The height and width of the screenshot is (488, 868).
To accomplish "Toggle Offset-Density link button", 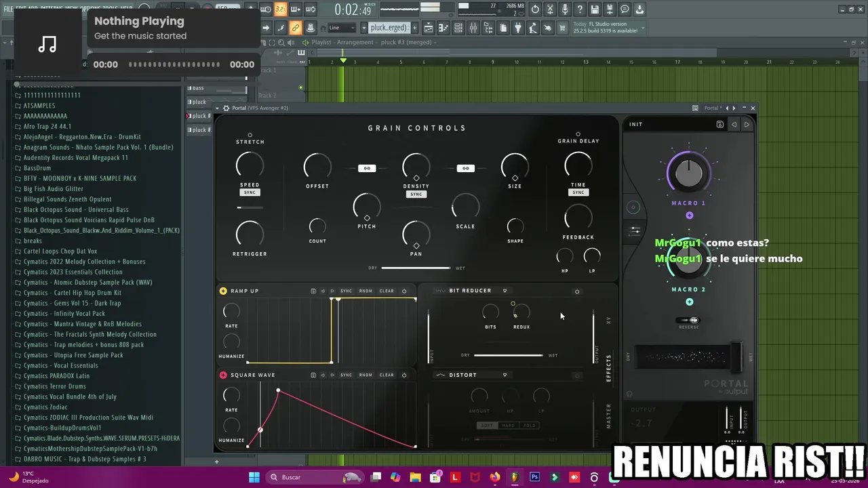I will 367,168.
